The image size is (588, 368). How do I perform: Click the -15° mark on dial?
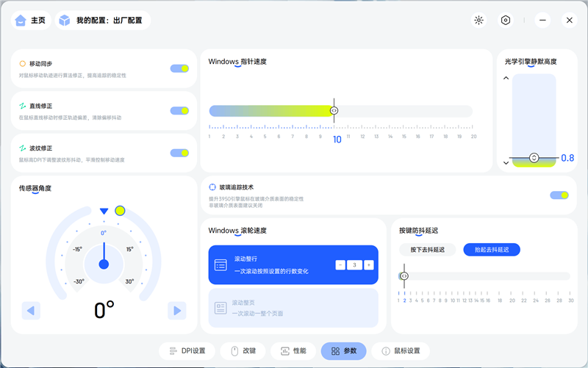pos(77,249)
